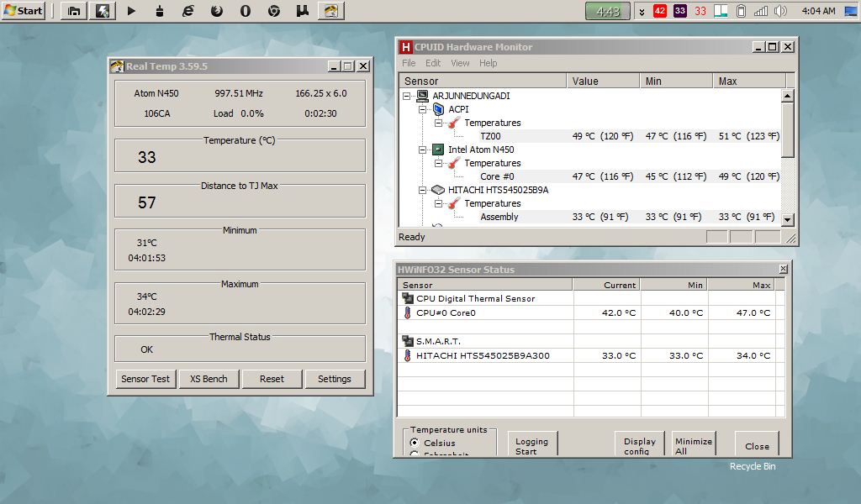Click the Intel Atom N450 chip icon
This screenshot has width=861, height=504.
point(437,150)
